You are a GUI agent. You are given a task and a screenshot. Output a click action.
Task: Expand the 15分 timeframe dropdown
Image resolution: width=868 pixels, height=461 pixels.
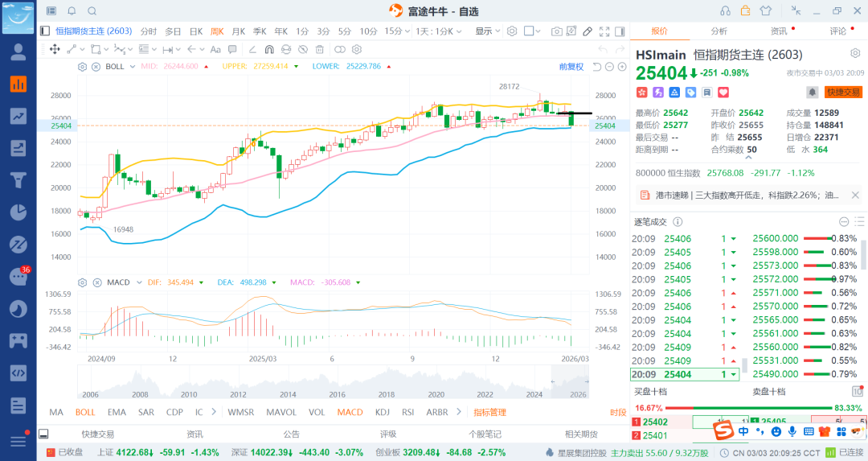point(407,31)
